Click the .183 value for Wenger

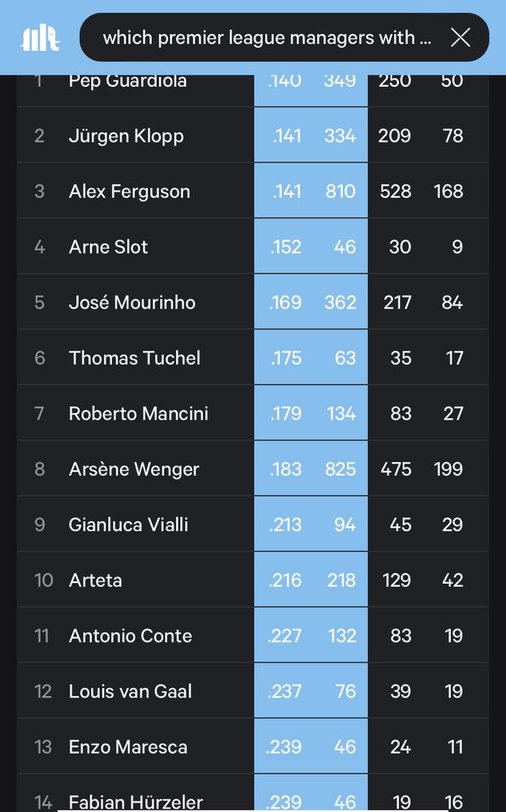(x=285, y=469)
